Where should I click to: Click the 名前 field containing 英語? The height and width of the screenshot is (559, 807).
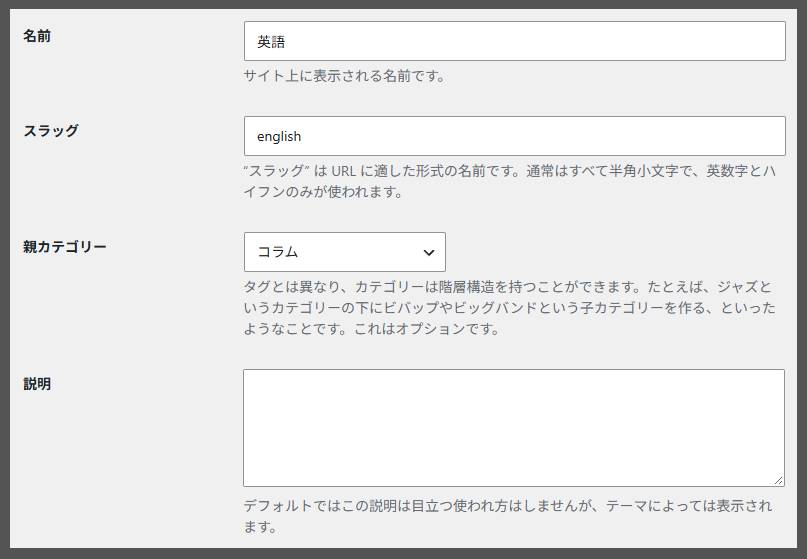(515, 41)
